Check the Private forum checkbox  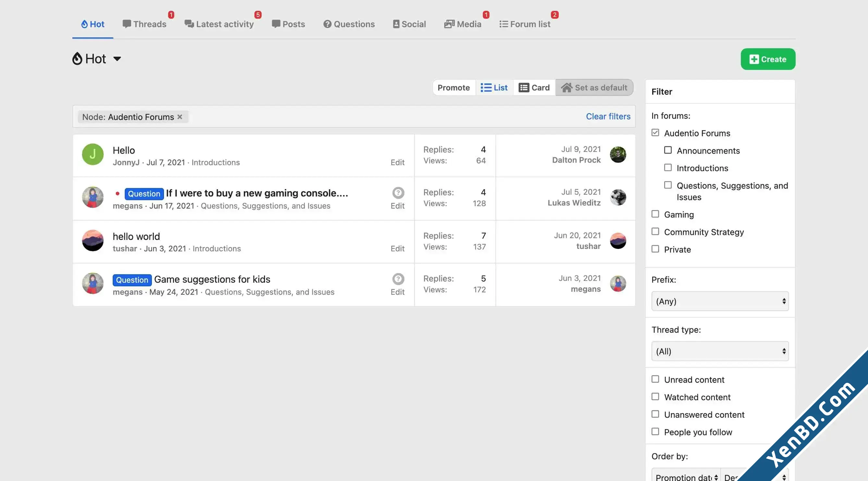coord(655,249)
